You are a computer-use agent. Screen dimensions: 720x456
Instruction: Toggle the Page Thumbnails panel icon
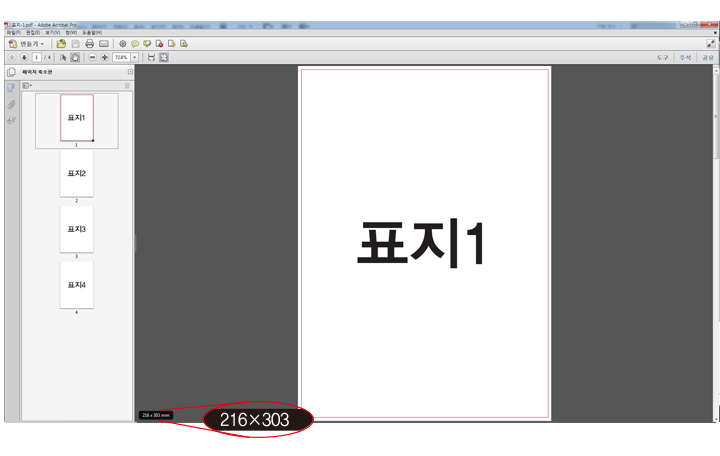coord(11,73)
